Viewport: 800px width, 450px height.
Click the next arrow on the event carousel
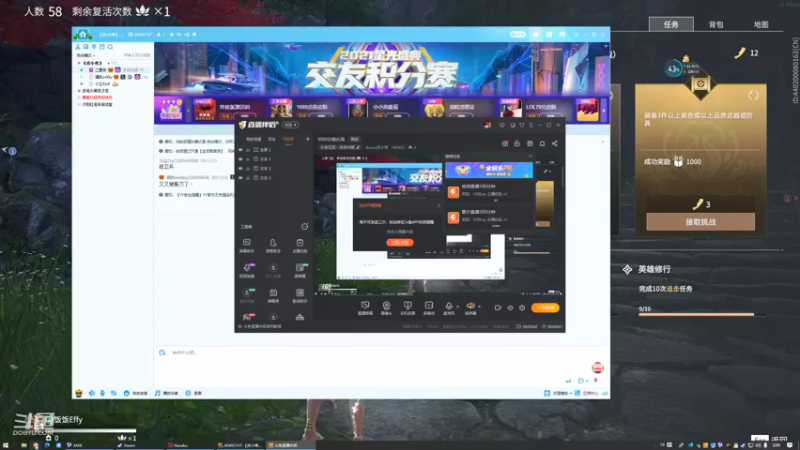tap(604, 110)
